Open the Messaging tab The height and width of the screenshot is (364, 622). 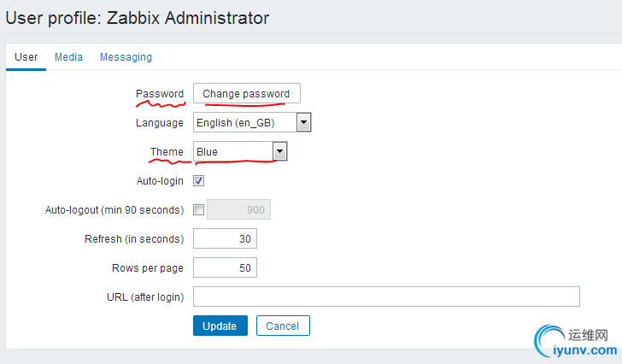point(126,57)
